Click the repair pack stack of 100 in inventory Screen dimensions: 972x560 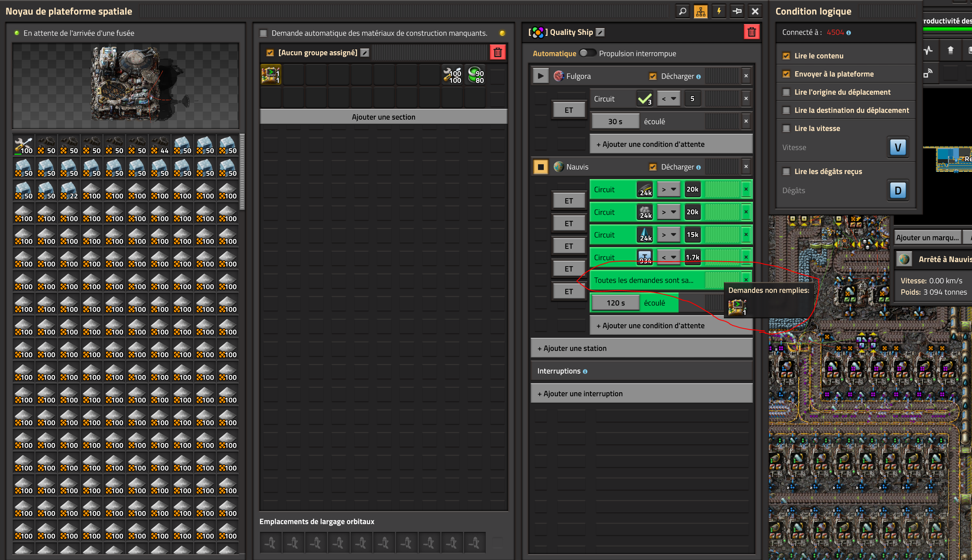(24, 146)
